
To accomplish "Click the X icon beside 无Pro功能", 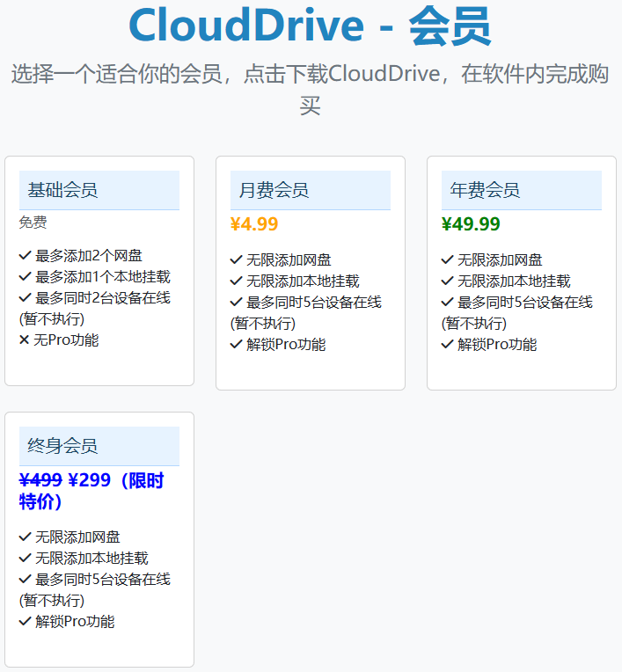I will click(x=24, y=340).
